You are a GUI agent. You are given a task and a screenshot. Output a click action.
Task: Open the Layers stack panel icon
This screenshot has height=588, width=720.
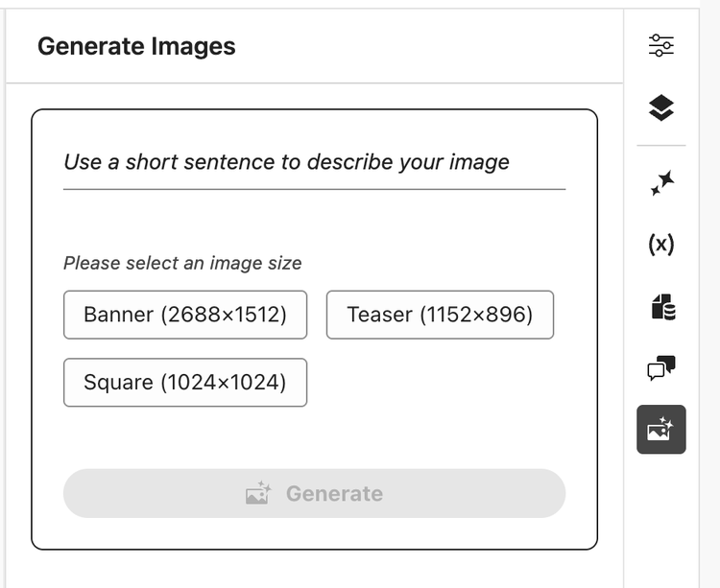(x=660, y=108)
